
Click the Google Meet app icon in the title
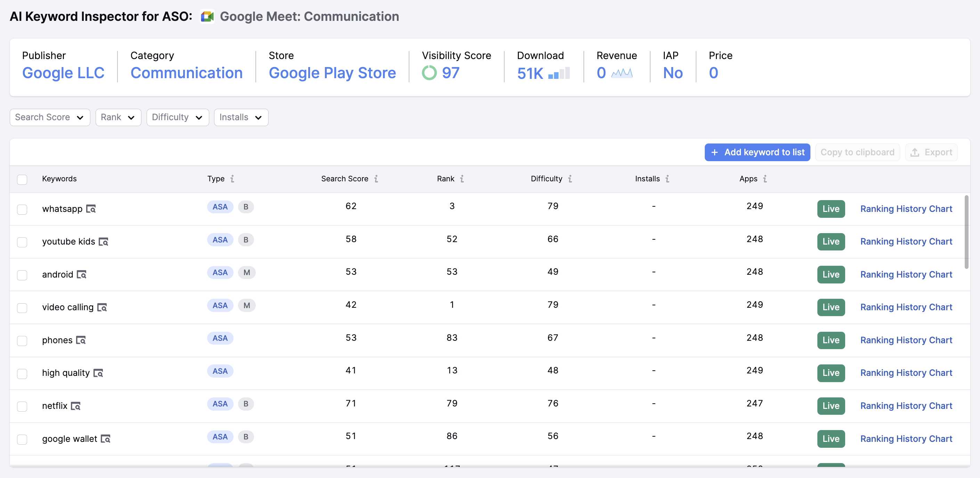click(x=207, y=16)
